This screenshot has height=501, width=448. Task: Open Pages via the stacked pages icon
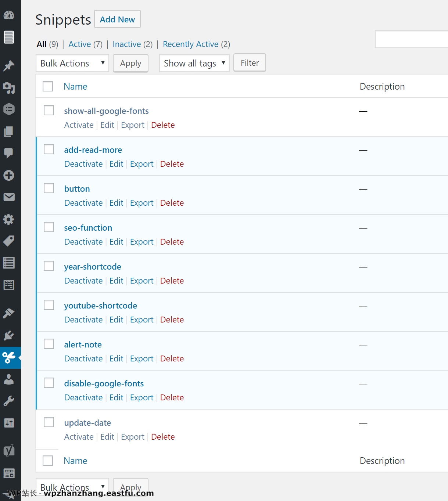(x=9, y=131)
